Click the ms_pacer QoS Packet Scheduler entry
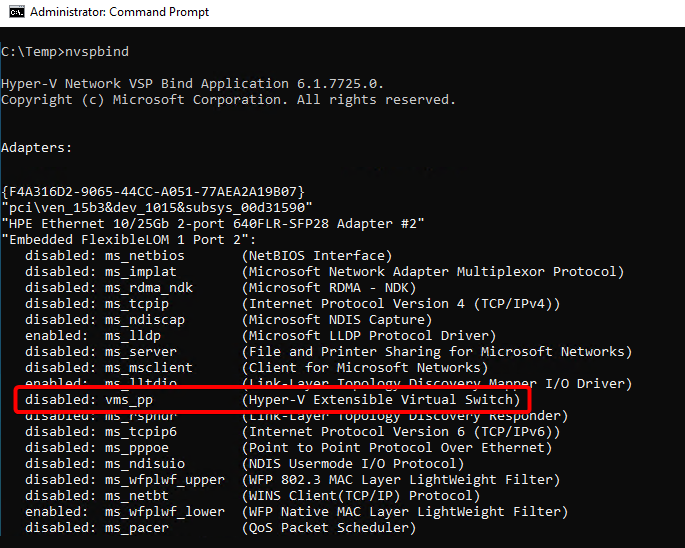Viewport: 685px width, 548px height. coord(220,527)
